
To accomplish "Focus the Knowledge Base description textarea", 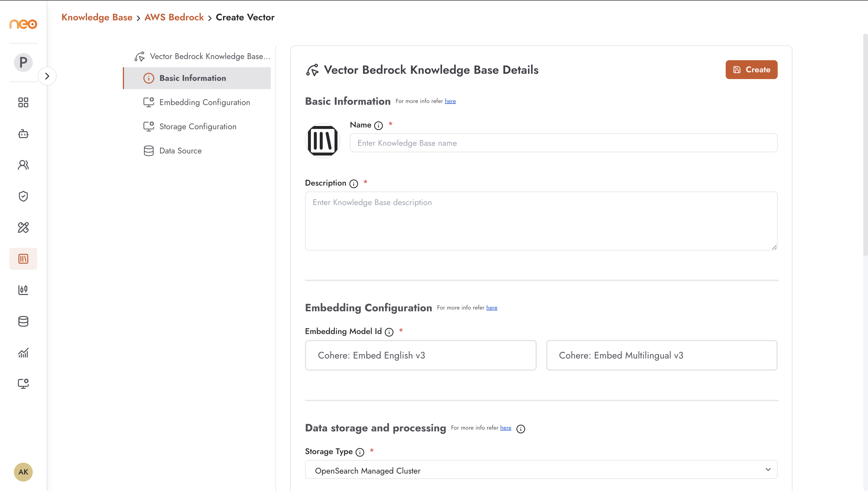I will [x=541, y=221].
